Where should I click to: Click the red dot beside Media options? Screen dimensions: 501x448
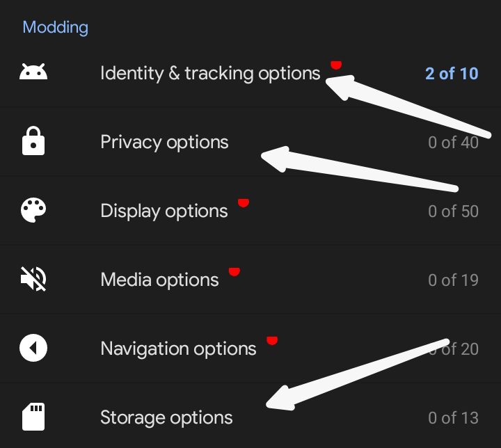coord(234,271)
